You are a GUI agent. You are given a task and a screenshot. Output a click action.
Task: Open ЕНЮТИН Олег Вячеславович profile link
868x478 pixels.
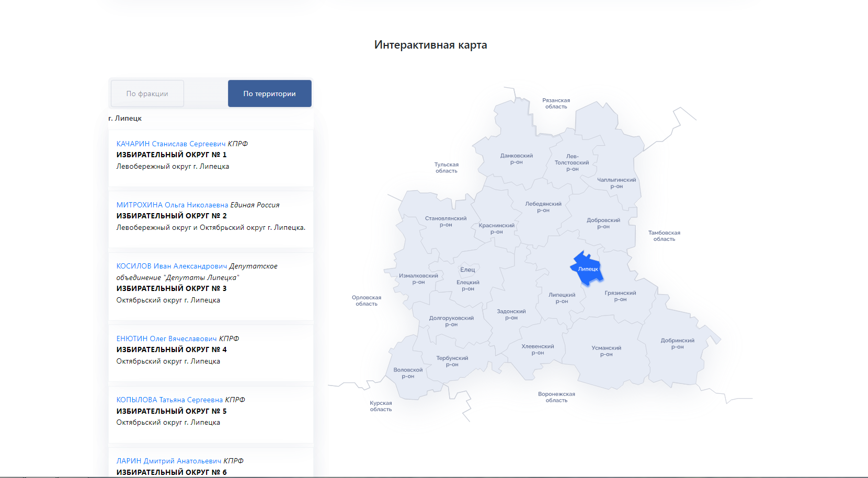[166, 339]
